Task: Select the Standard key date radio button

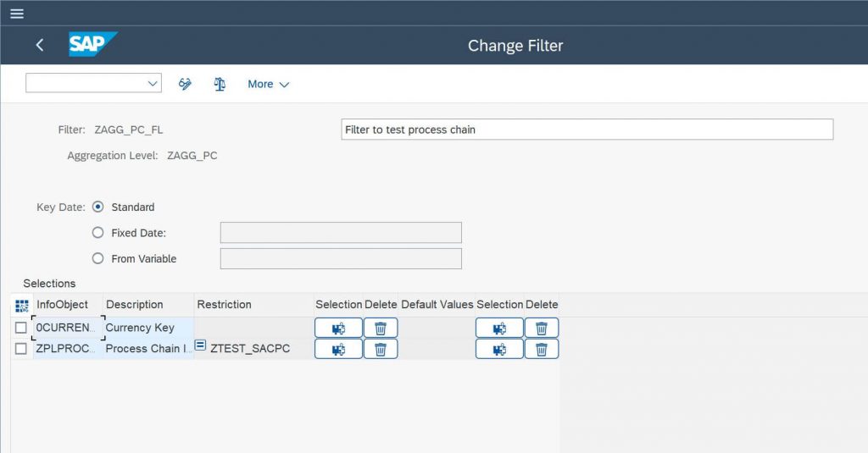Action: click(x=98, y=207)
